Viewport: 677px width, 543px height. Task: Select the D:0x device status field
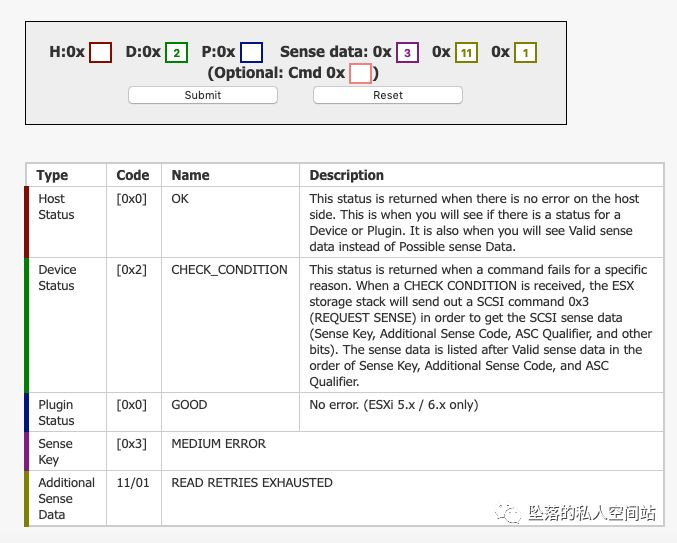coord(176,52)
